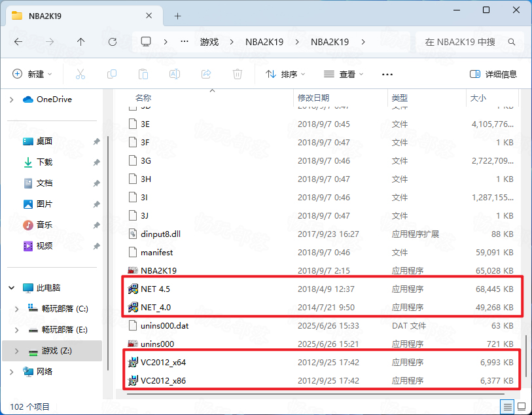The width and height of the screenshot is (532, 415).
Task: Switch to large icons view button
Action: pyautogui.click(x=521, y=406)
